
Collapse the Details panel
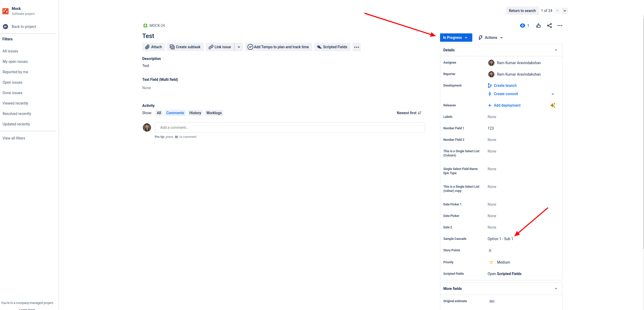556,50
